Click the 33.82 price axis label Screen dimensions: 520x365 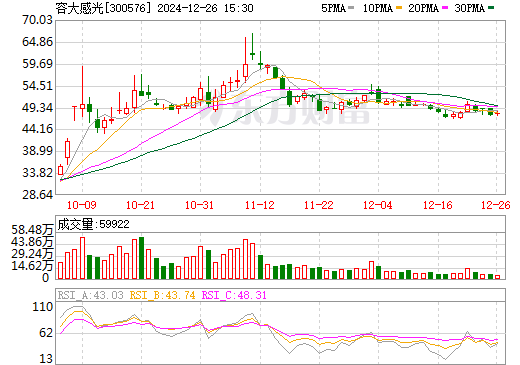[37, 173]
